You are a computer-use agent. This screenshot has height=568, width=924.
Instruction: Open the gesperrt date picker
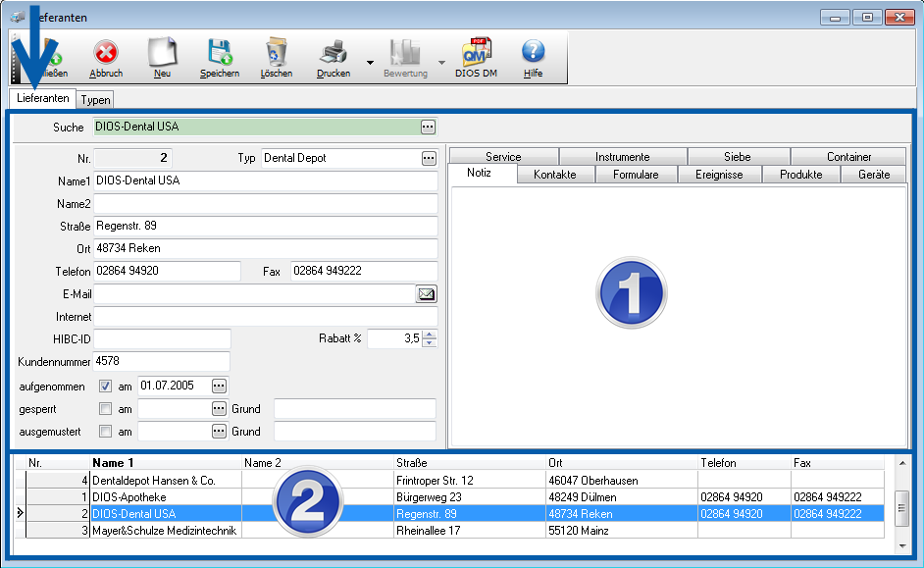[219, 409]
